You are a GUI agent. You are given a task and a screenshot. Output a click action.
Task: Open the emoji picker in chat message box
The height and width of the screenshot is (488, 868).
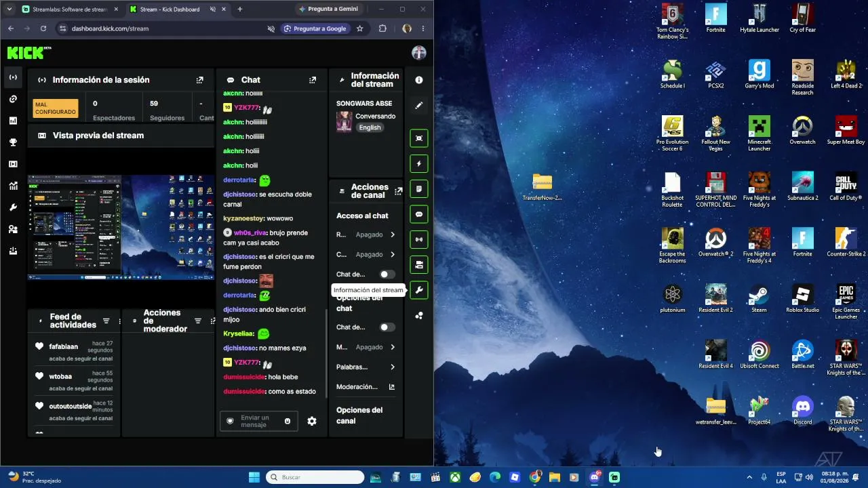[288, 421]
